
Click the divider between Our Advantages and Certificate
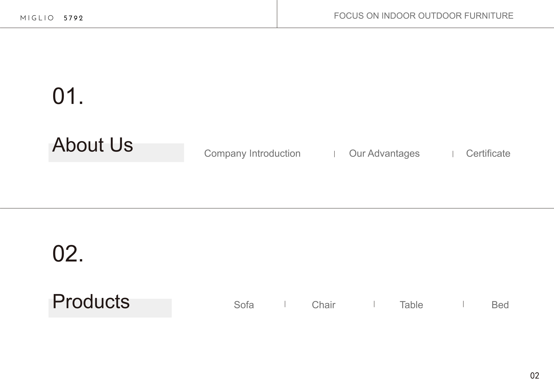coord(453,154)
